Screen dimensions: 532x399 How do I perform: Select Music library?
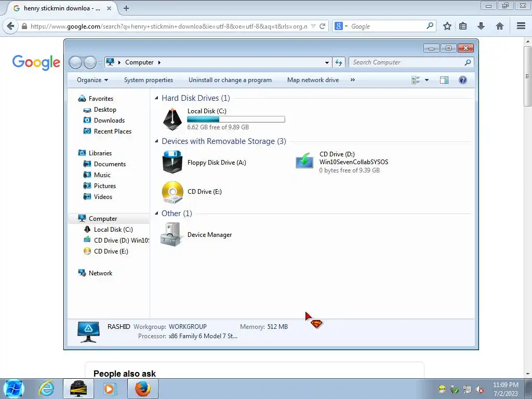(x=102, y=175)
